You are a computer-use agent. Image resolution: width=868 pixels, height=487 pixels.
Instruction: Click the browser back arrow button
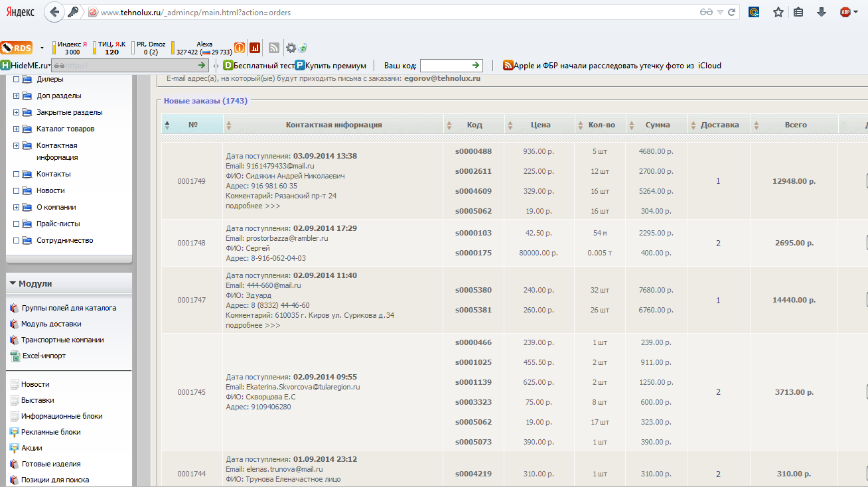tap(54, 12)
